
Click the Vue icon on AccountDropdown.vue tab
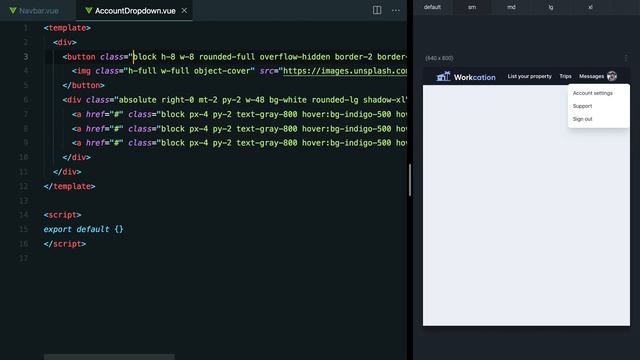coord(89,11)
